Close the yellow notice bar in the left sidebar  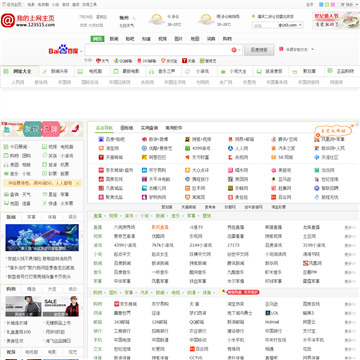78,183
